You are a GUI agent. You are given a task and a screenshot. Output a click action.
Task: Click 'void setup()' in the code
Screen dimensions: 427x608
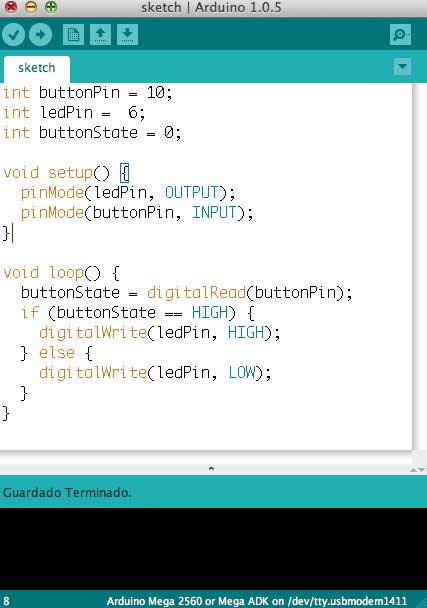[57, 173]
